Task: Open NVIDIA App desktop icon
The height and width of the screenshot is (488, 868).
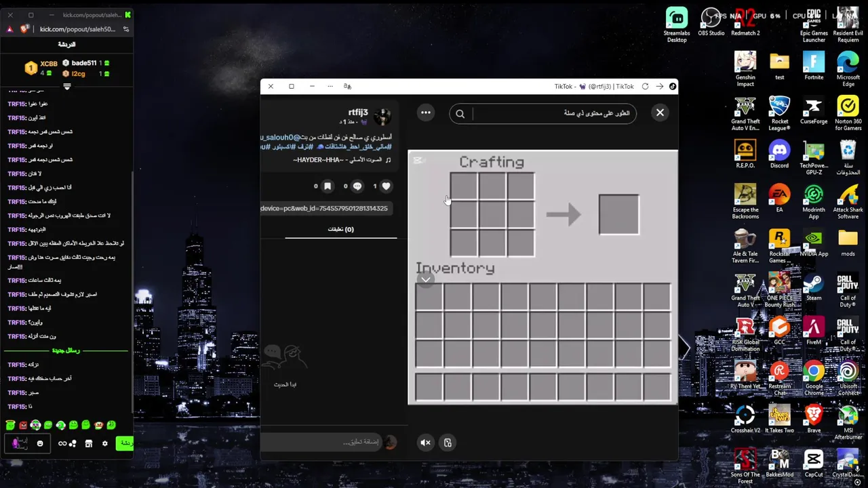Action: coord(814,241)
